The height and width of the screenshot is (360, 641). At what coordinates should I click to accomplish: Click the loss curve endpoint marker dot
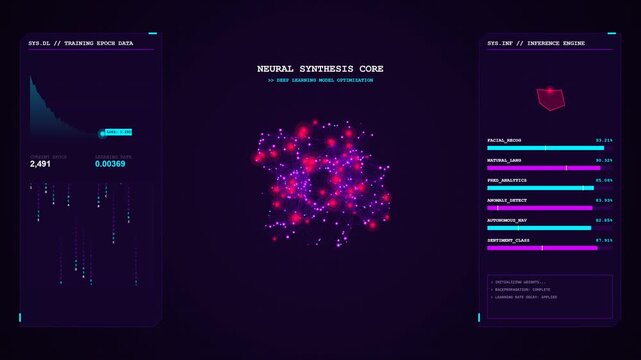tap(102, 133)
